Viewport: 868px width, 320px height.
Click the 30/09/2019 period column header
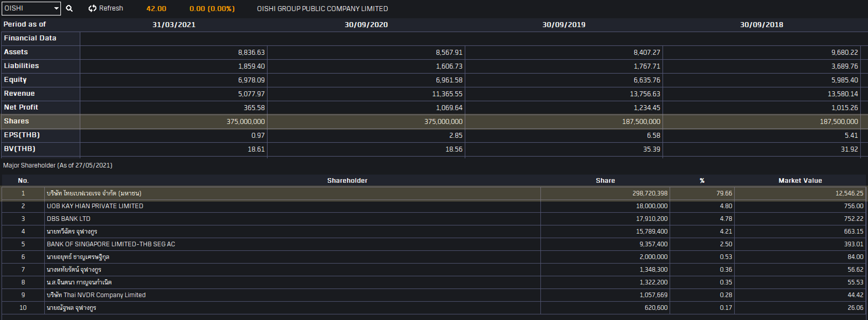pyautogui.click(x=564, y=25)
